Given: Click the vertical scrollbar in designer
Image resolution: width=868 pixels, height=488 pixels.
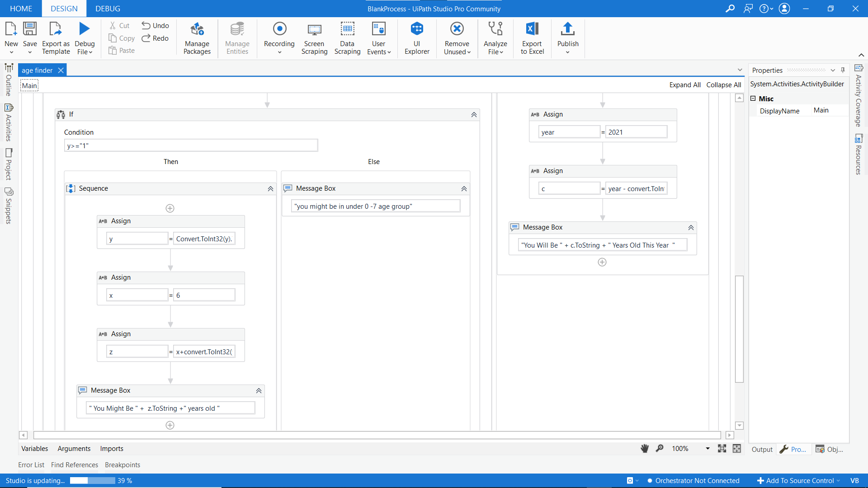Looking at the screenshot, I should click(739, 329).
